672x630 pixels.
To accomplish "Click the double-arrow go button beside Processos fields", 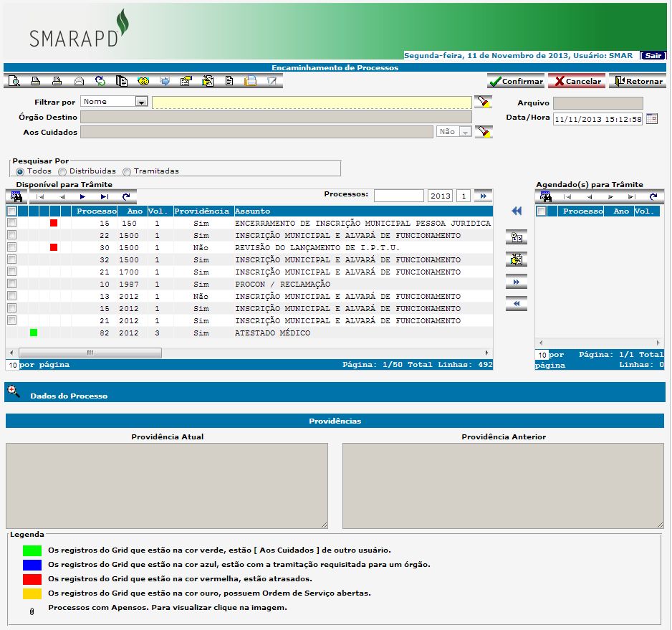I will pos(483,196).
